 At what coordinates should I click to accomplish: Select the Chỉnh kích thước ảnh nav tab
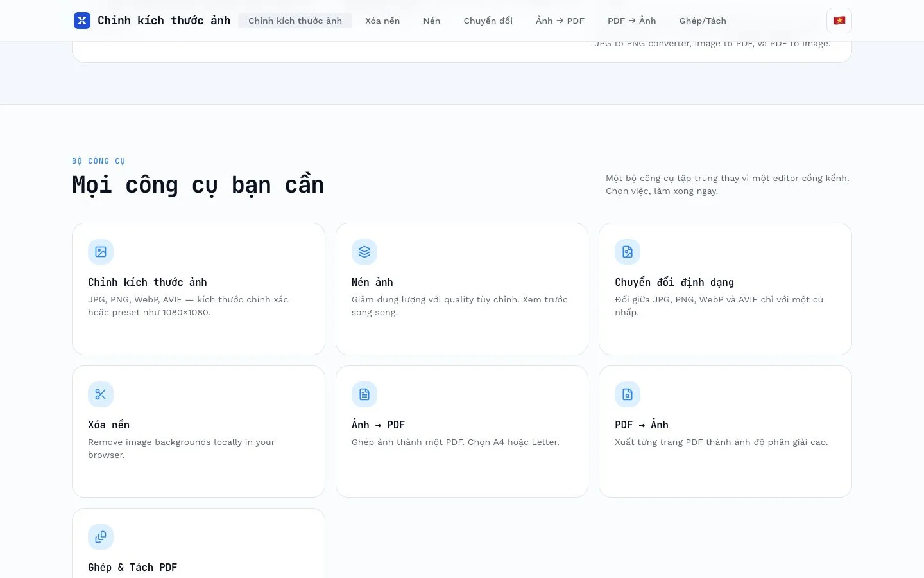(295, 21)
